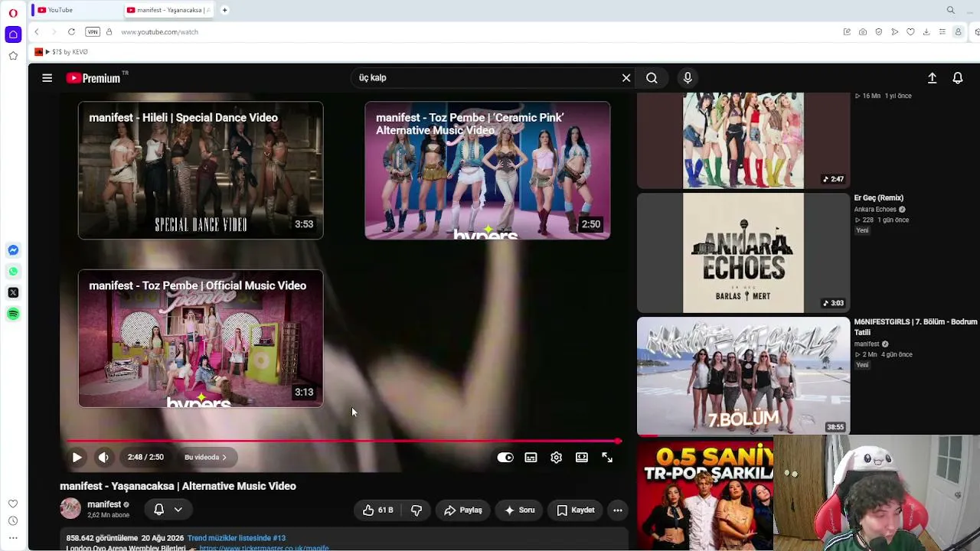Open 'Hileli | Special Dance Video' end card
Viewport: 980px width, 551px height.
coord(201,171)
